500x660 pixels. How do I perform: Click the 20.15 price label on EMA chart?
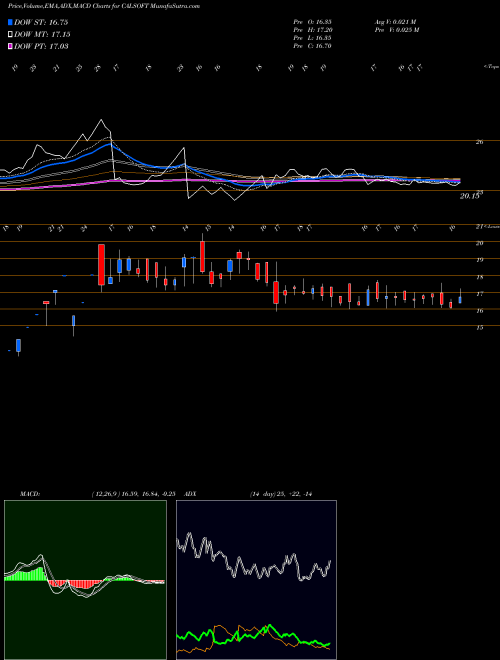[x=470, y=196]
